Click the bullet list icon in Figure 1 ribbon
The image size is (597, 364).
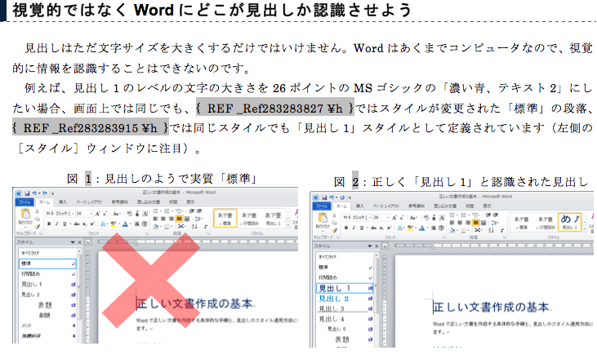tap(155, 211)
